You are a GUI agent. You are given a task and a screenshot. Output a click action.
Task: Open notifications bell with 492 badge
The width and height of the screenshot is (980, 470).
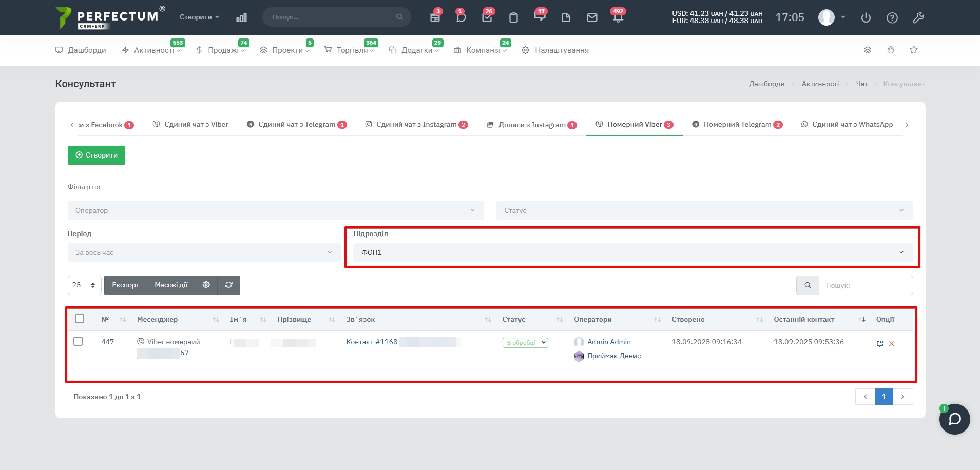tap(618, 17)
